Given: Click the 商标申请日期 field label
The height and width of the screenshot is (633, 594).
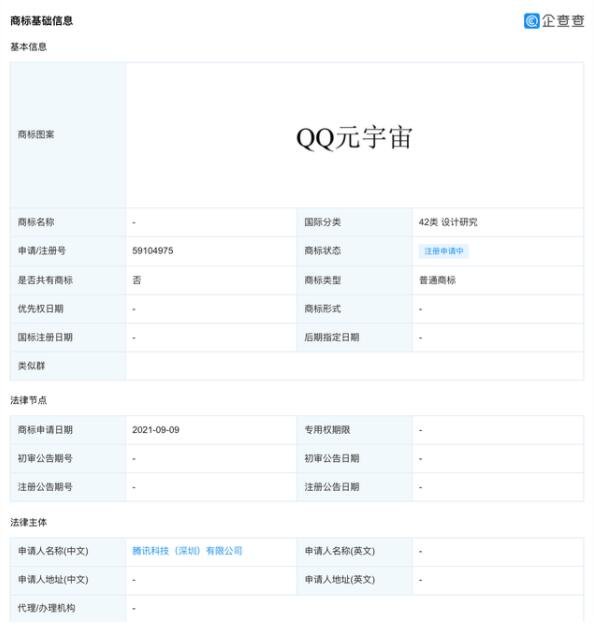Looking at the screenshot, I should [x=45, y=430].
